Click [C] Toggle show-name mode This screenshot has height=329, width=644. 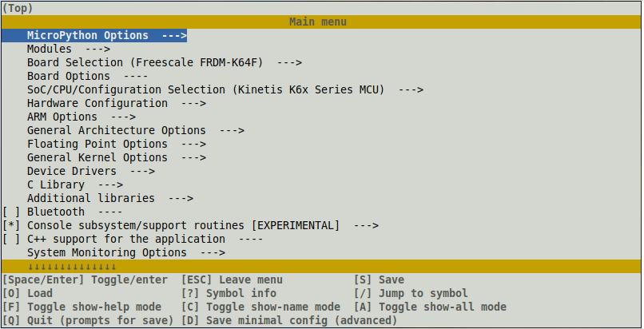click(x=260, y=307)
